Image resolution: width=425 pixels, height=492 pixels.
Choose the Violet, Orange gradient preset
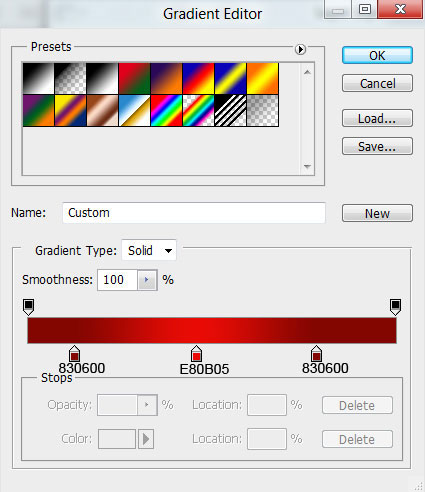coord(166,78)
